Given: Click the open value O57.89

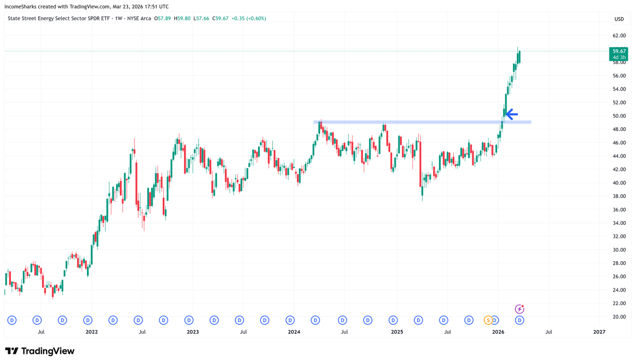Looking at the screenshot, I should tap(163, 19).
